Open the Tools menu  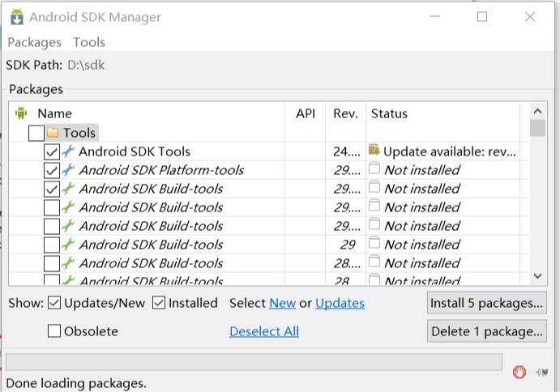tap(89, 42)
